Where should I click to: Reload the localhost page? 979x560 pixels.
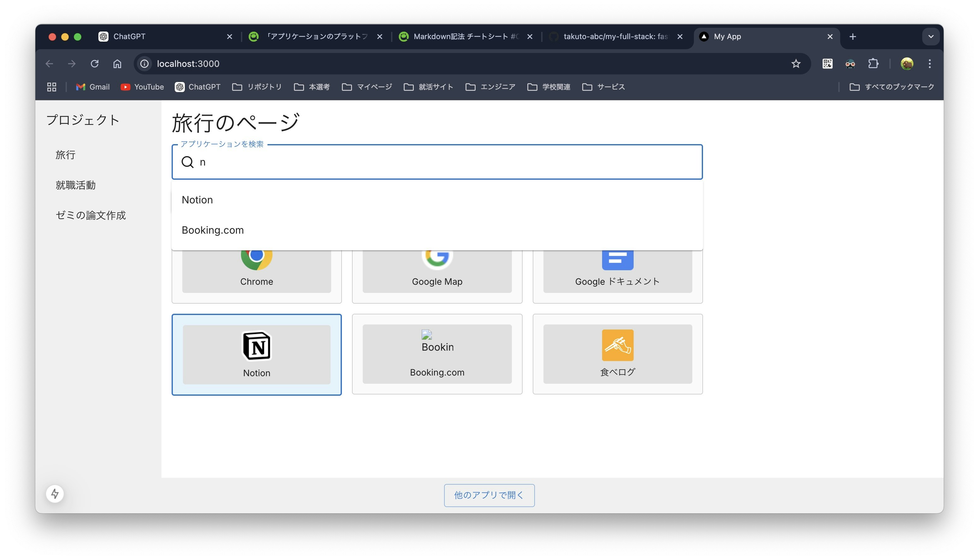95,64
